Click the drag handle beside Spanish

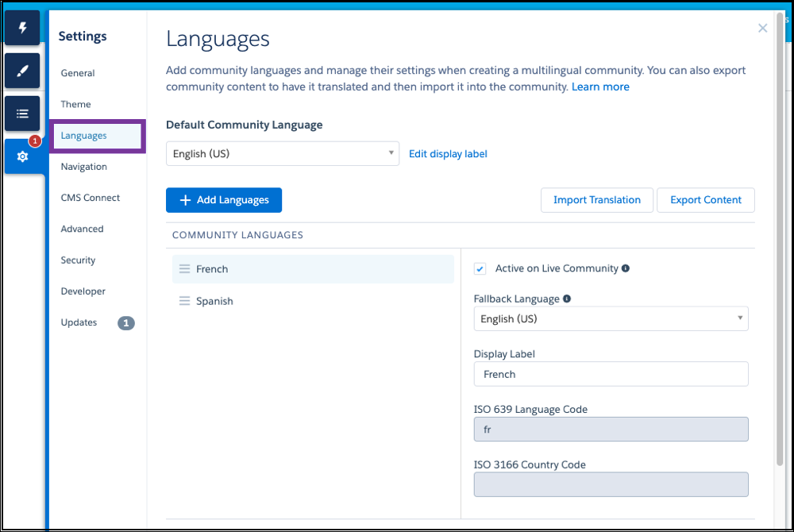point(184,301)
